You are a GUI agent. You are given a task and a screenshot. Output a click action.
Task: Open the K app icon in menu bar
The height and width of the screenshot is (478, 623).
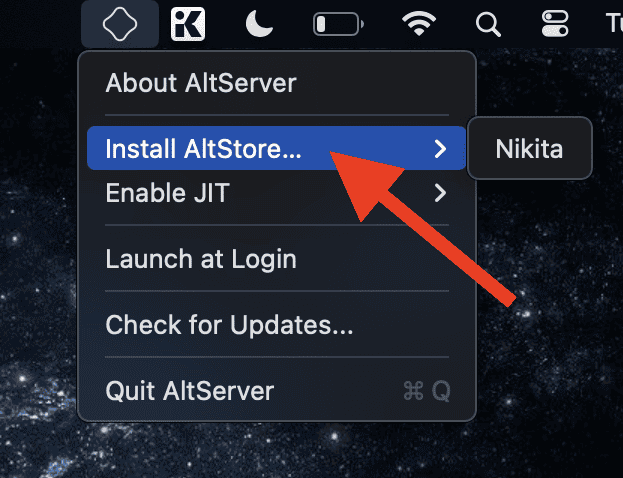click(x=188, y=23)
